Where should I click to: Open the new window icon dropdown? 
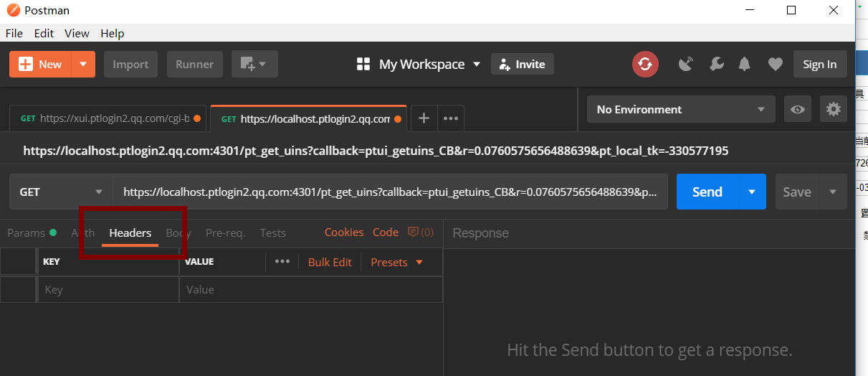click(x=254, y=65)
